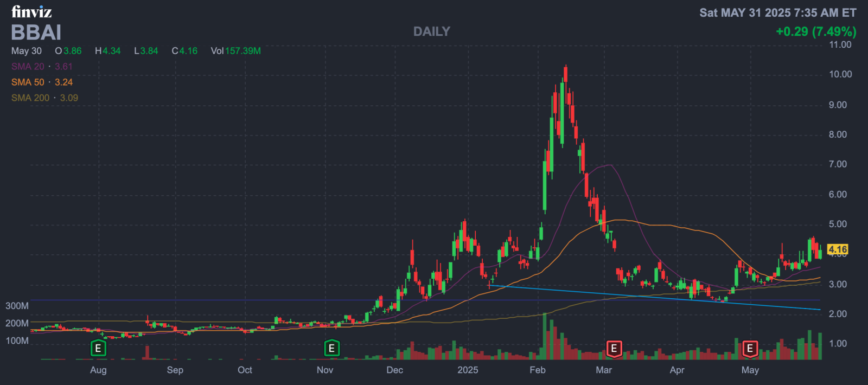
Task: Click the May month label on time axis
Action: tap(750, 370)
